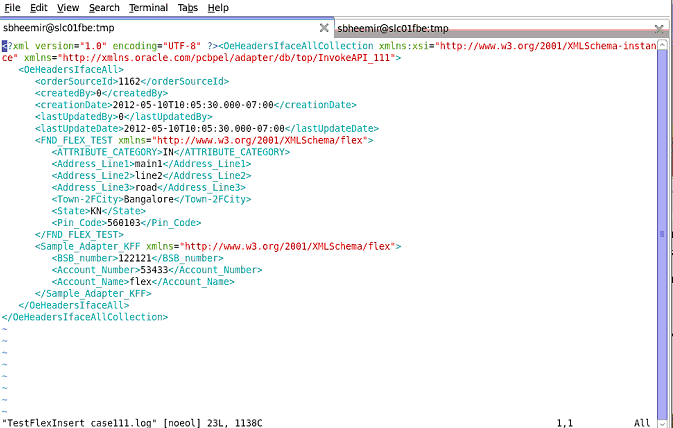Click the Pin_Code value 560103
Viewport: 673px width, 428px height.
pyautogui.click(x=124, y=223)
